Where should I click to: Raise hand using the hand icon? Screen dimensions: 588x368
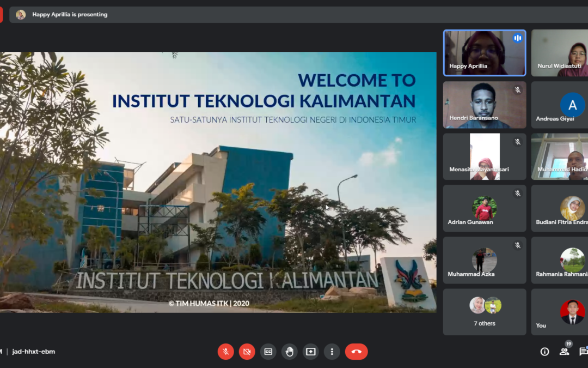(289, 352)
